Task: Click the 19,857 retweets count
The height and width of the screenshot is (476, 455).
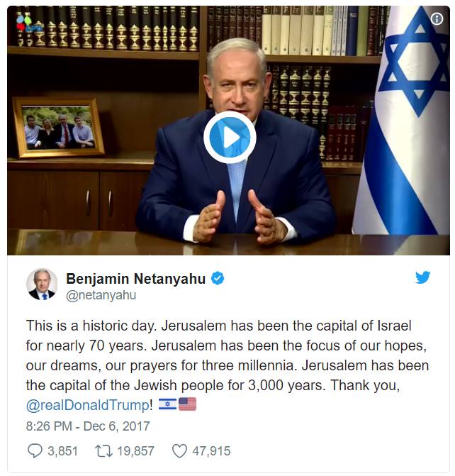Action: click(x=136, y=450)
